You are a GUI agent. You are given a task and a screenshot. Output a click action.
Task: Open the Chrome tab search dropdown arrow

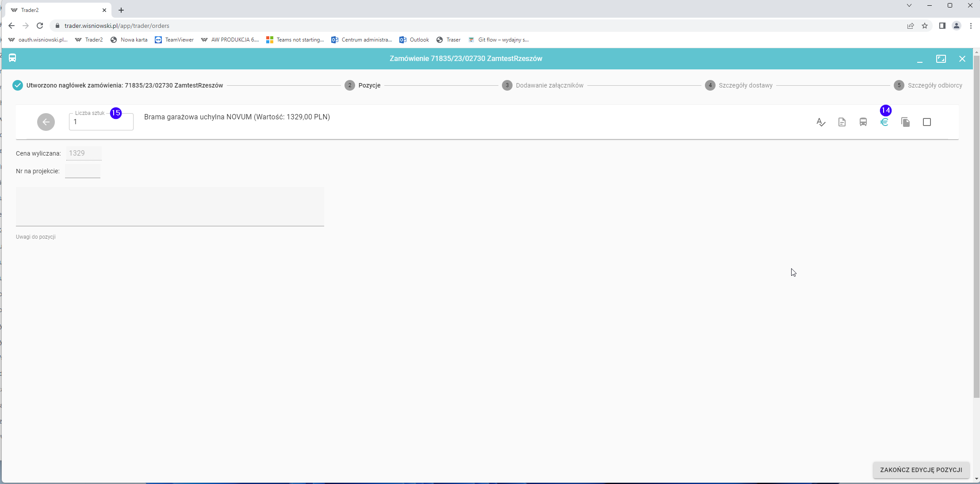pos(909,6)
